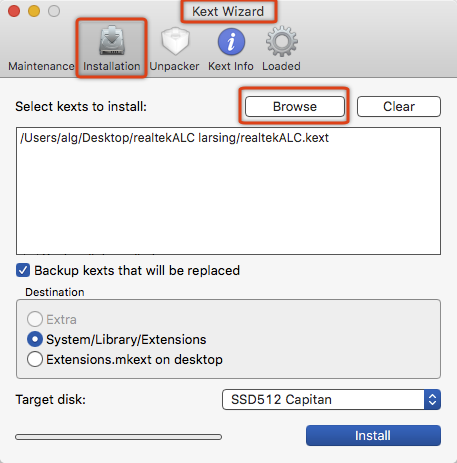
Task: Select Extensions.mkext on desktop option
Action: (x=35, y=359)
